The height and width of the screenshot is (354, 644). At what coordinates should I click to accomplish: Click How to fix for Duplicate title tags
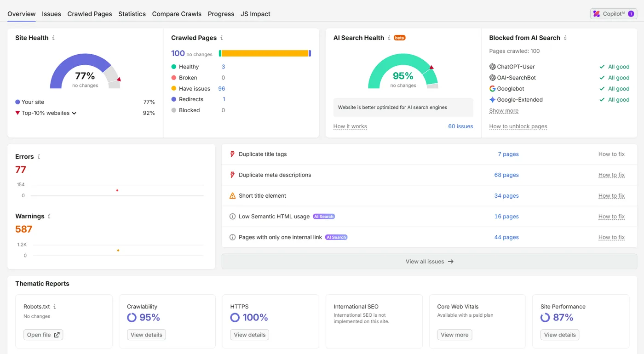[x=611, y=154]
